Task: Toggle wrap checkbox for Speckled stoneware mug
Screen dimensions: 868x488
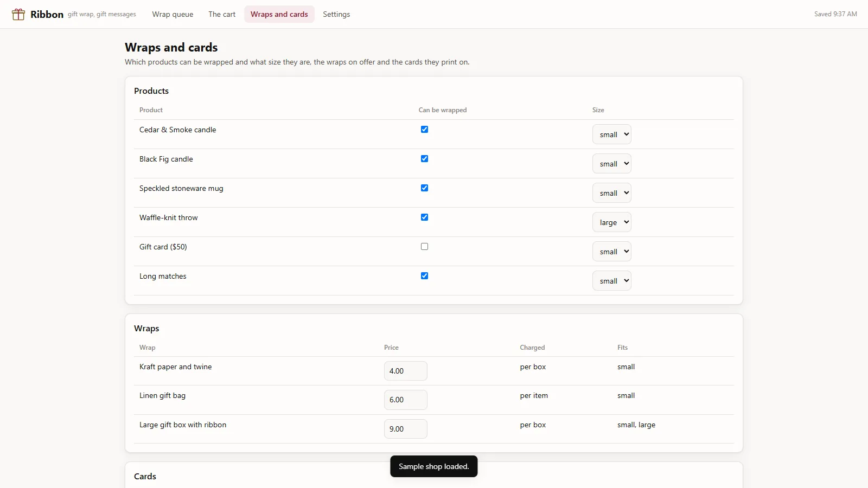Action: pyautogui.click(x=424, y=188)
